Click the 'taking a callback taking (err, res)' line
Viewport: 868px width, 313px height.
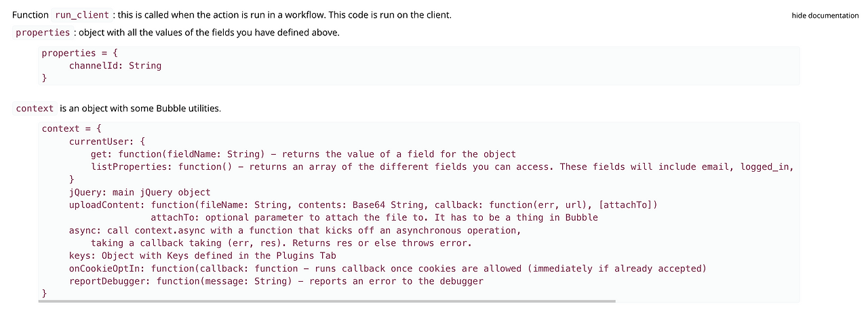coord(281,242)
